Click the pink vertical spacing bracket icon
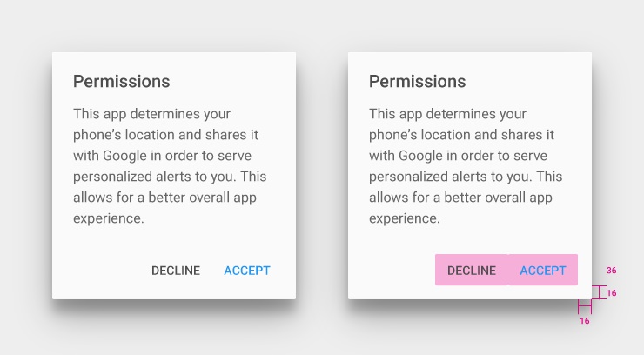This screenshot has width=644, height=355. click(x=599, y=292)
